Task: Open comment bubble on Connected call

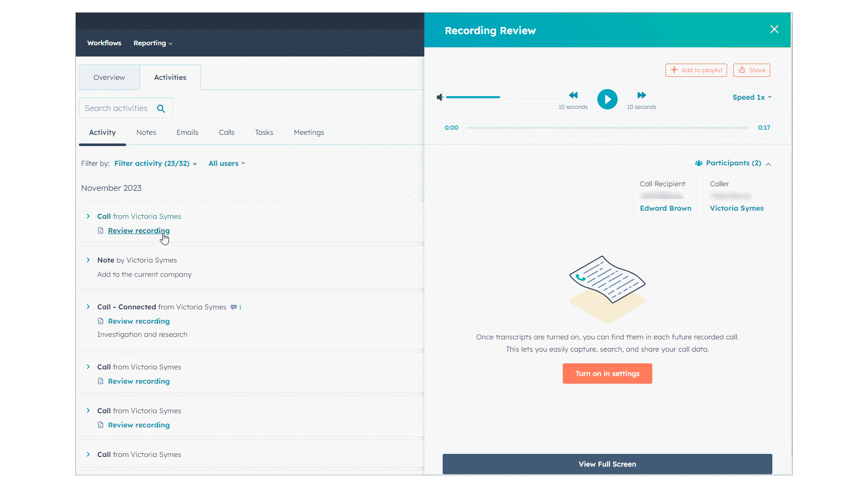Action: click(234, 307)
